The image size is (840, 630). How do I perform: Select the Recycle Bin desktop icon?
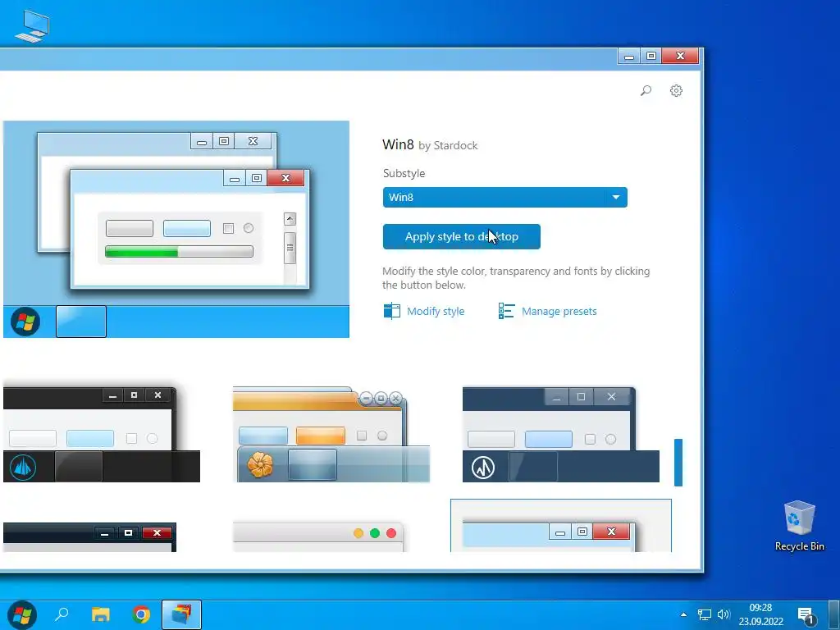799,526
